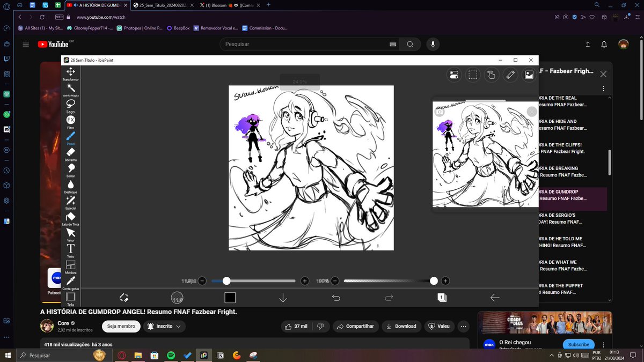The width and height of the screenshot is (644, 362).
Task: Open Spotify from the Windows taskbar
Action: 171,355
